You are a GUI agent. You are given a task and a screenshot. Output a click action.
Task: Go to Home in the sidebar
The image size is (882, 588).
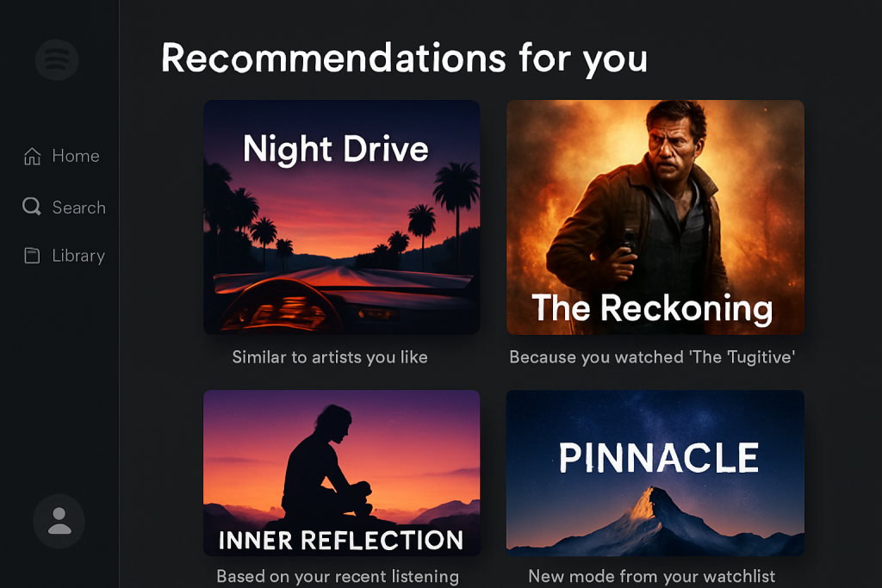(x=62, y=156)
